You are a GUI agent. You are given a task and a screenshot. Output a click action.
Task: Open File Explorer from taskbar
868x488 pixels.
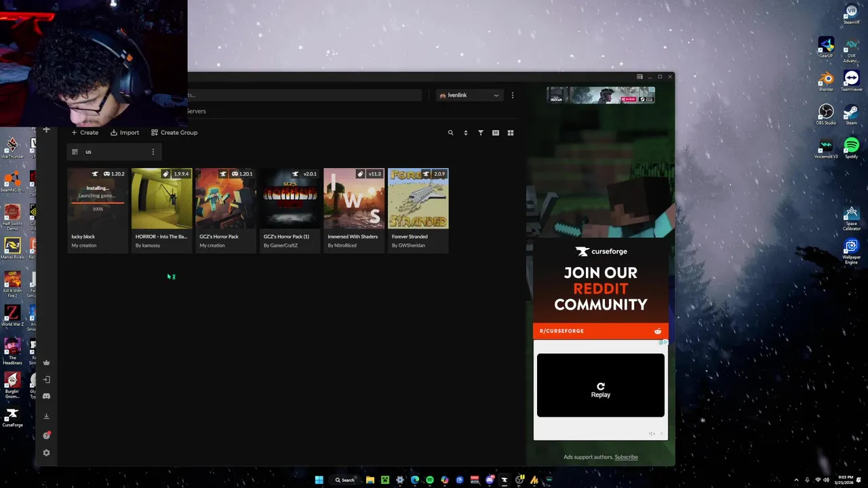(x=370, y=480)
